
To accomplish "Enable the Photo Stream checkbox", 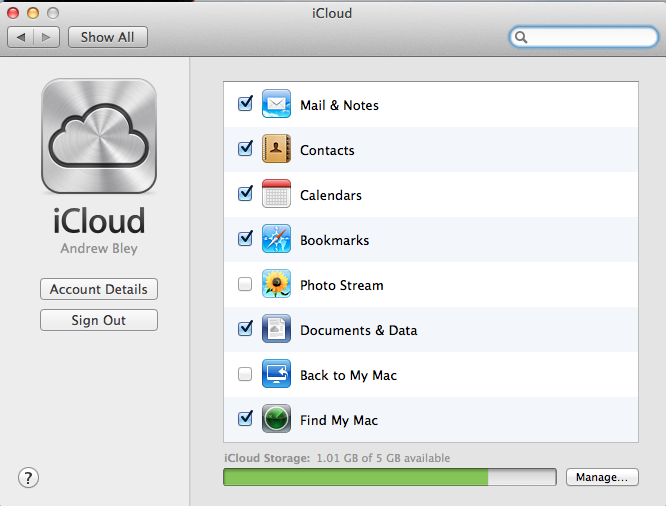I will (245, 284).
